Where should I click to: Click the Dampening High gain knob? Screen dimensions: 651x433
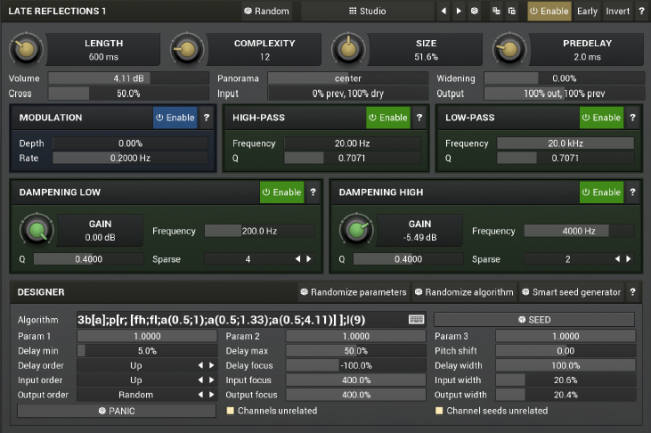click(x=354, y=231)
